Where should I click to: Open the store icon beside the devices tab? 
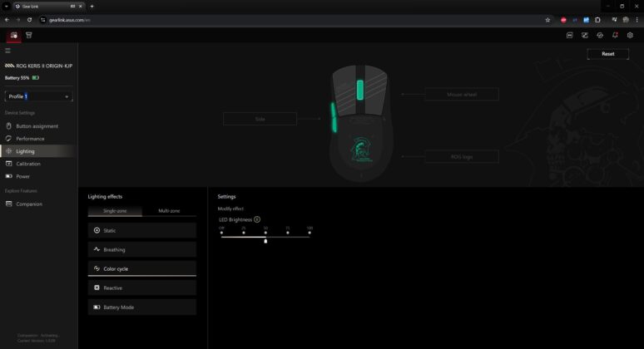coord(29,35)
